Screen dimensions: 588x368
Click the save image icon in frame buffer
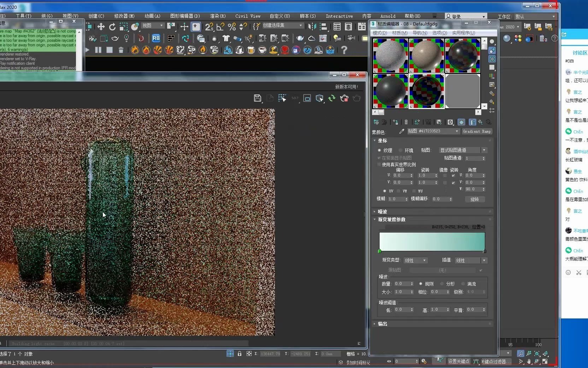tap(258, 98)
